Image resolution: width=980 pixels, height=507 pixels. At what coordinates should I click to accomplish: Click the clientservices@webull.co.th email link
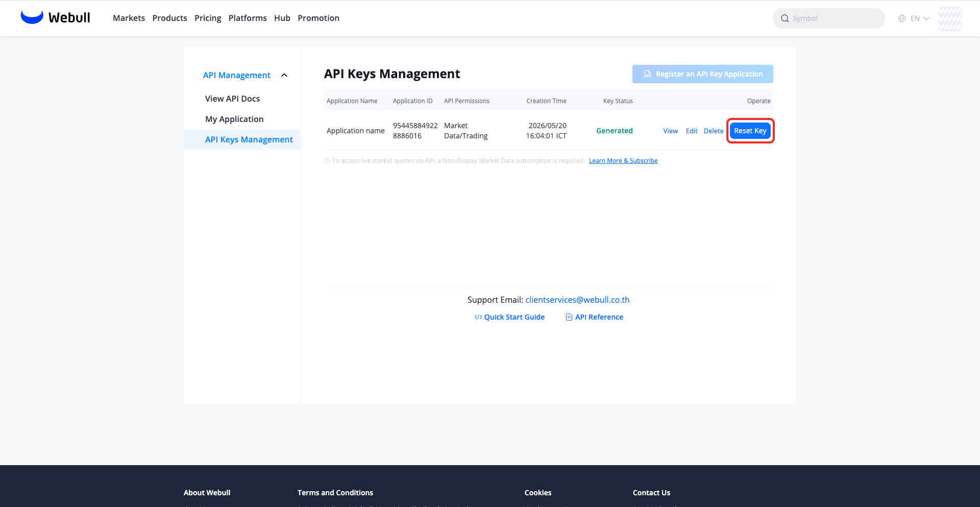(577, 300)
